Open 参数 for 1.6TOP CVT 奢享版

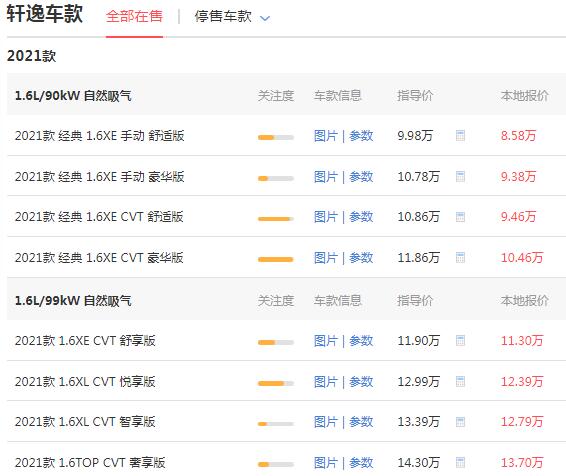pyautogui.click(x=361, y=462)
